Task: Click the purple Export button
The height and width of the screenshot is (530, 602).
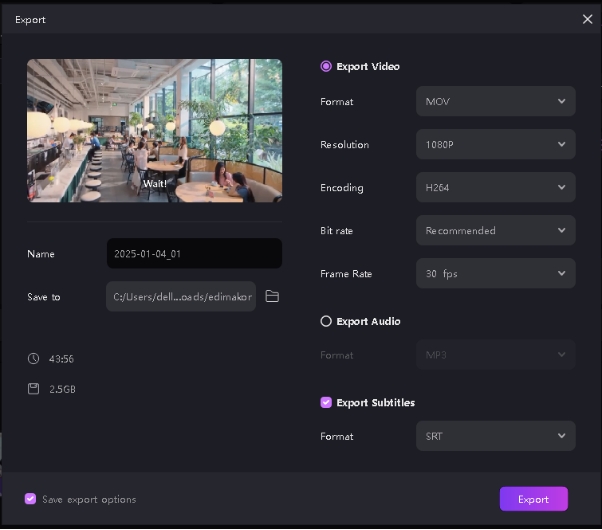Action: coord(533,499)
